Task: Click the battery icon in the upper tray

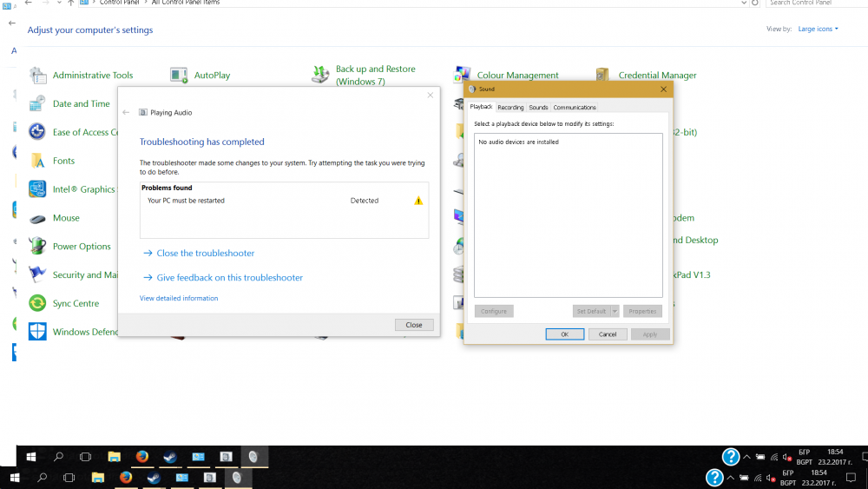Action: click(760, 457)
